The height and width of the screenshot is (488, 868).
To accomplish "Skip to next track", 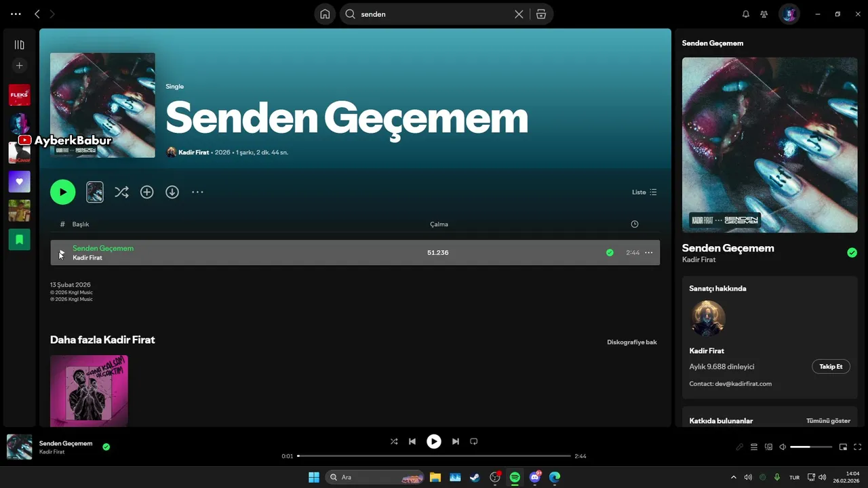I will tap(456, 441).
